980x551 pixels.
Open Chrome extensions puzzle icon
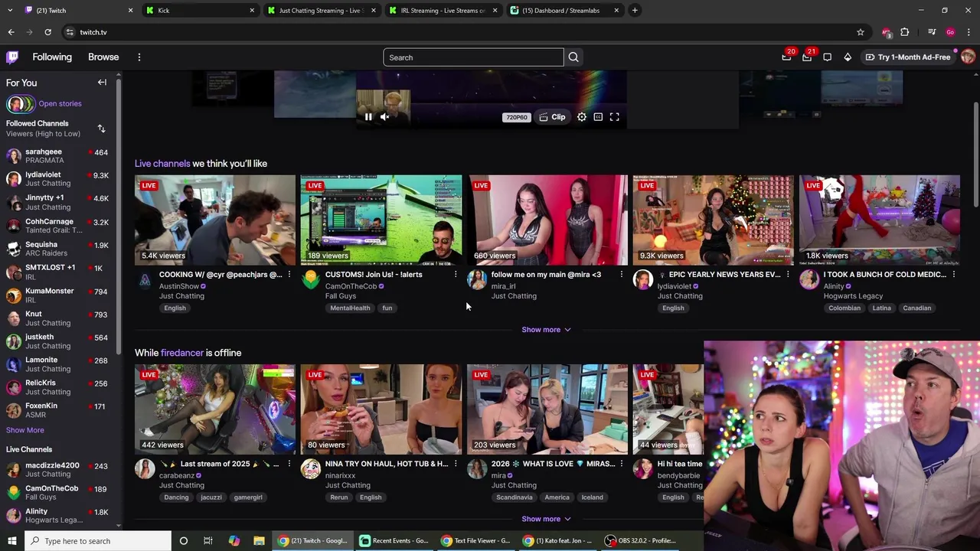click(x=905, y=32)
